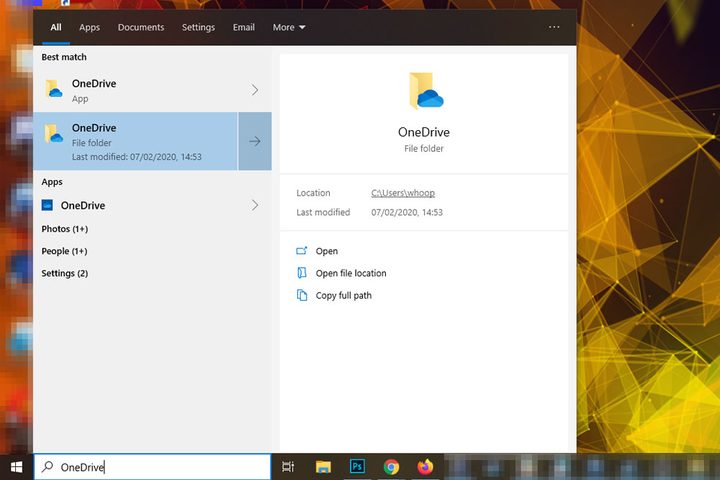720x480 pixels.
Task: Click the arrow on OneDrive File folder result
Action: tap(255, 141)
